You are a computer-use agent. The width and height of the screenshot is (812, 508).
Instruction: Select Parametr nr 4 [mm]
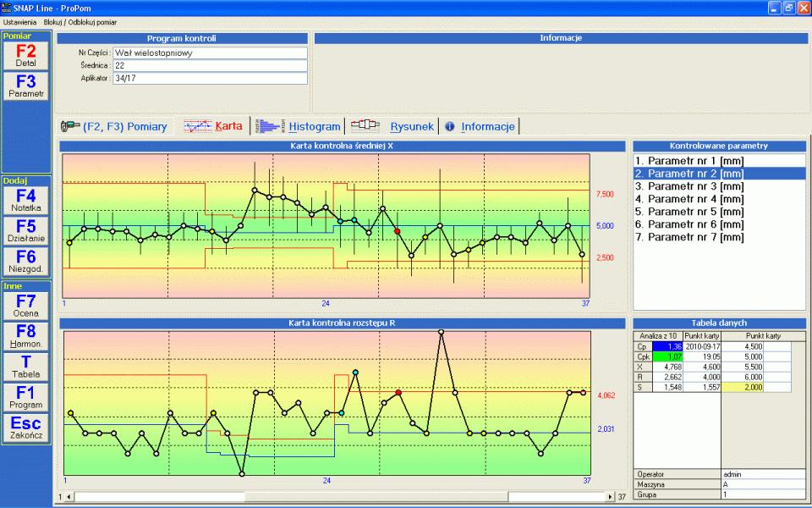[719, 199]
